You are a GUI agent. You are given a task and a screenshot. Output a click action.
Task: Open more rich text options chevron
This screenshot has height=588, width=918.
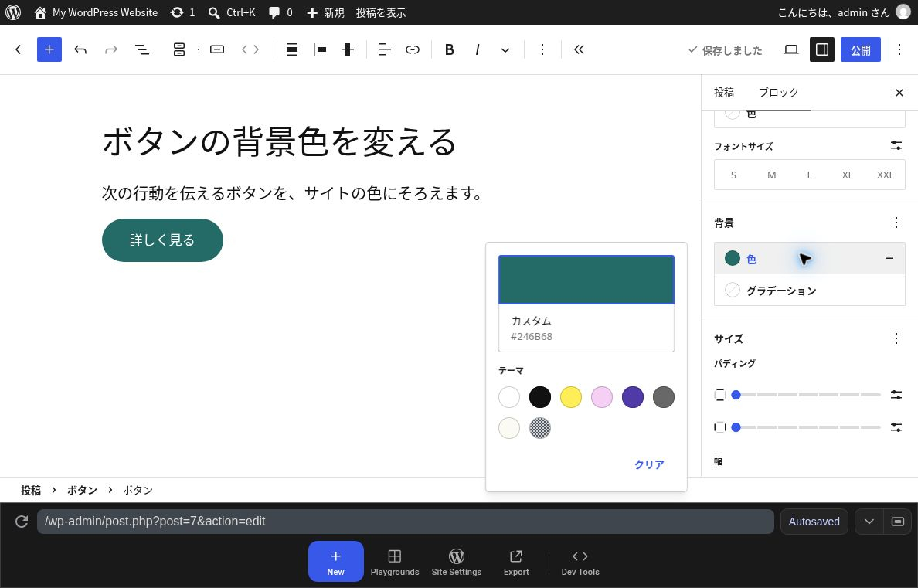click(x=505, y=49)
